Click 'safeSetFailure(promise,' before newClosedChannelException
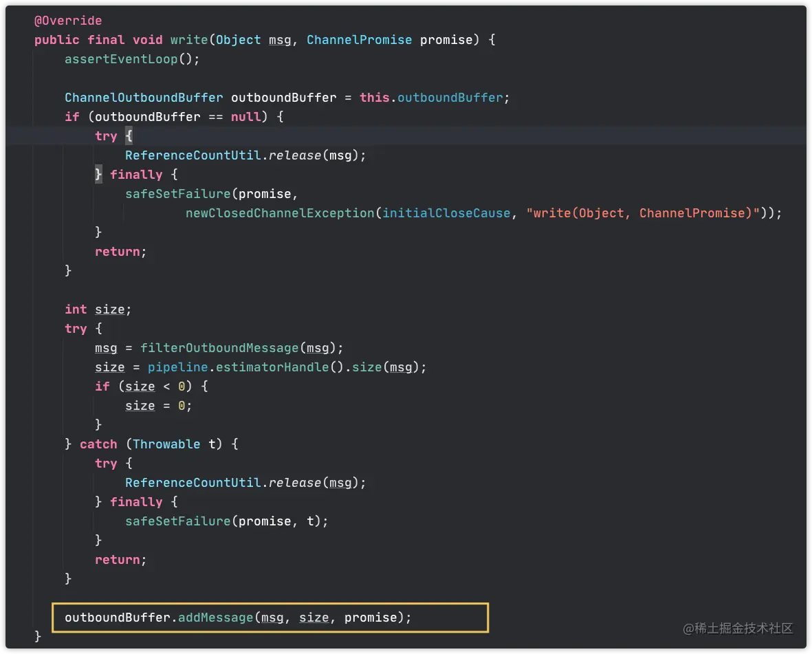812x654 pixels. pos(212,194)
